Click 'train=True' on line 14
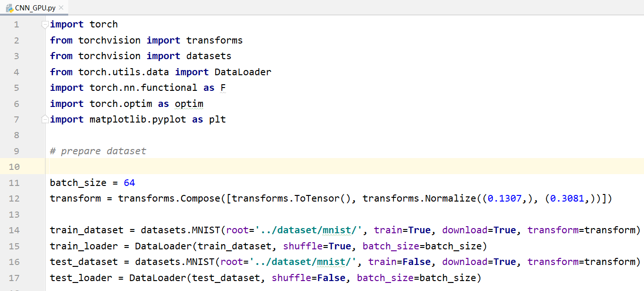 pos(402,230)
